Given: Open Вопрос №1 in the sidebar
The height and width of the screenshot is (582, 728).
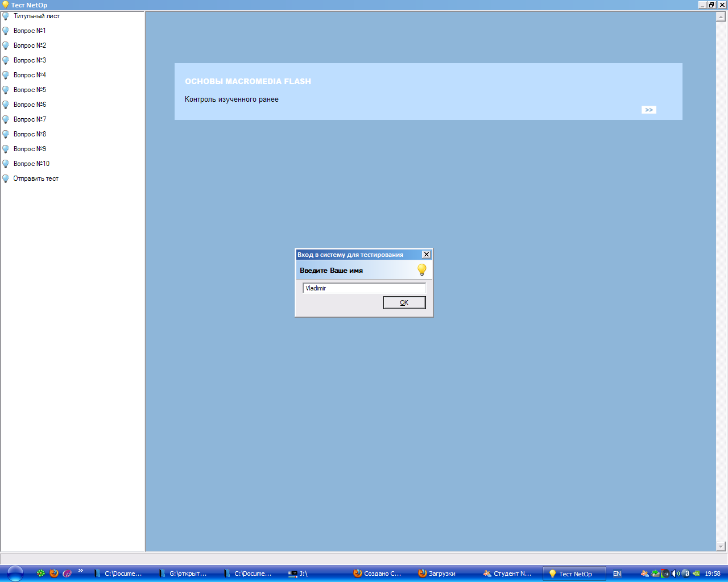Looking at the screenshot, I should coord(30,31).
